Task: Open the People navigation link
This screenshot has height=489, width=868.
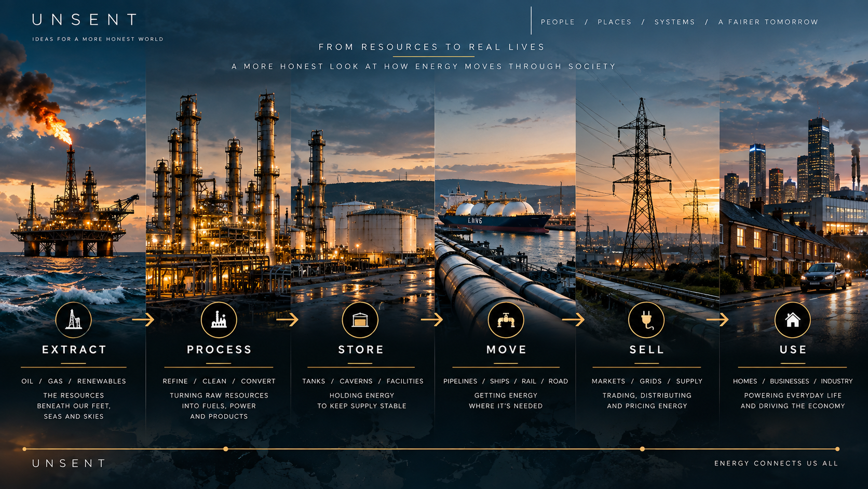Action: coord(558,22)
